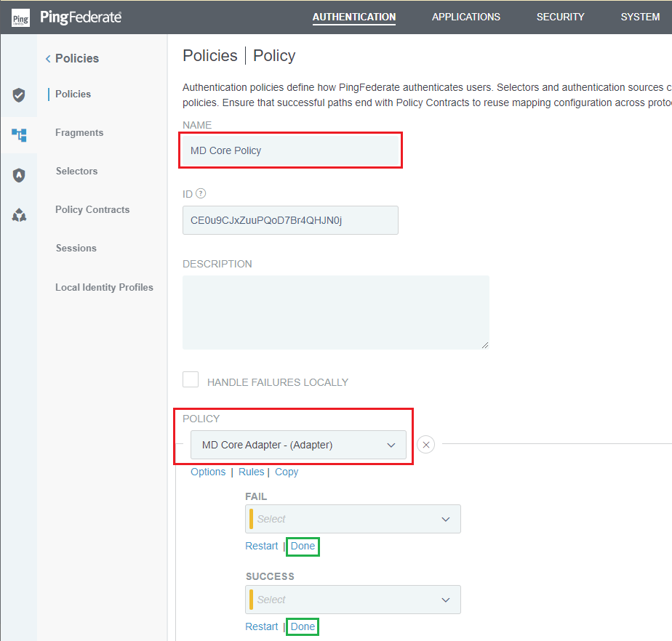Enable the Handle Failures Locally checkbox
Image resolution: width=672 pixels, height=641 pixels.
[191, 380]
